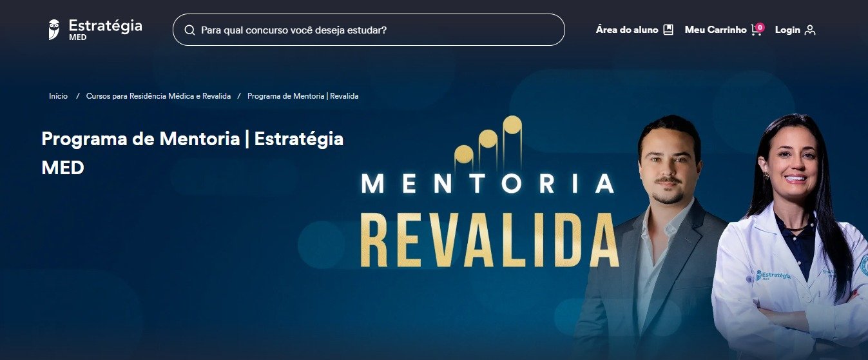The image size is (868, 360).
Task: Open the shopping cart icon
Action: [x=756, y=30]
